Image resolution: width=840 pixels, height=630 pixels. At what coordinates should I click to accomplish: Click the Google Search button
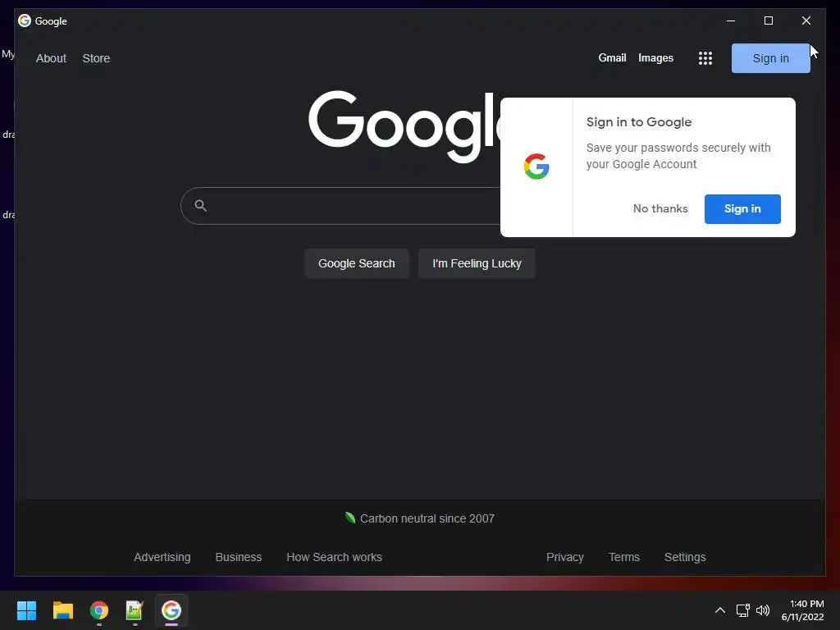(x=357, y=263)
